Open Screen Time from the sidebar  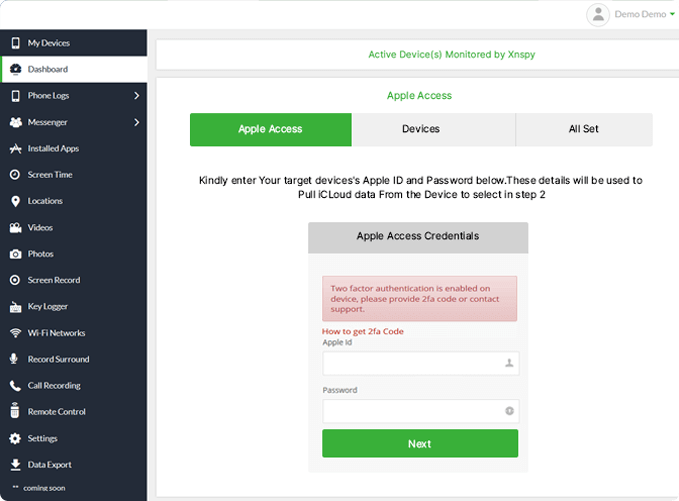point(50,175)
